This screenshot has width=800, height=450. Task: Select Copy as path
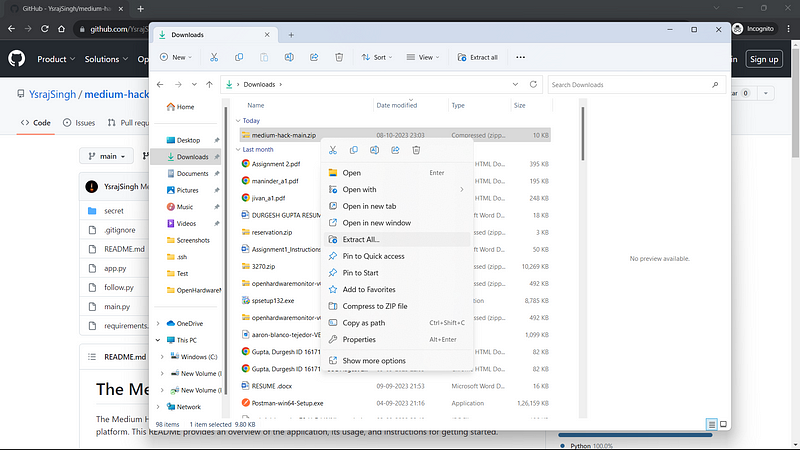tap(396, 323)
